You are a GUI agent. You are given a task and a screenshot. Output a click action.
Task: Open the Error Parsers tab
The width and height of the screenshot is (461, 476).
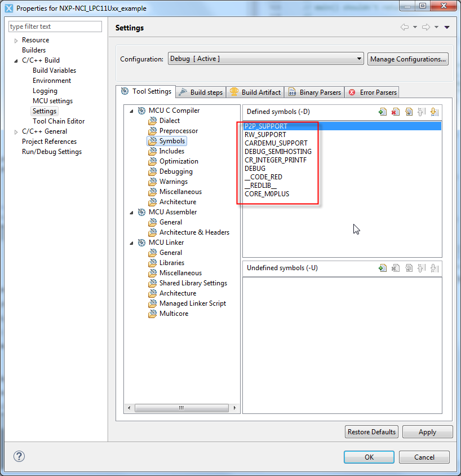tap(372, 92)
